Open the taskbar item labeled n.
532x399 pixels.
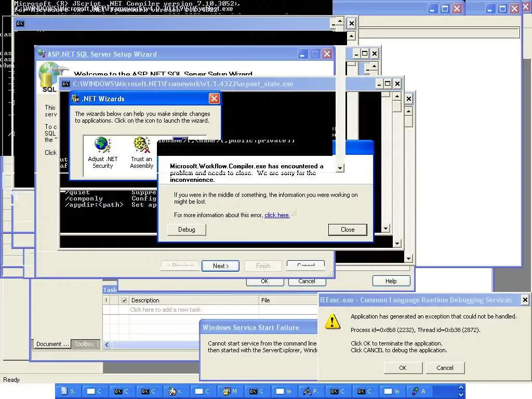(177, 391)
